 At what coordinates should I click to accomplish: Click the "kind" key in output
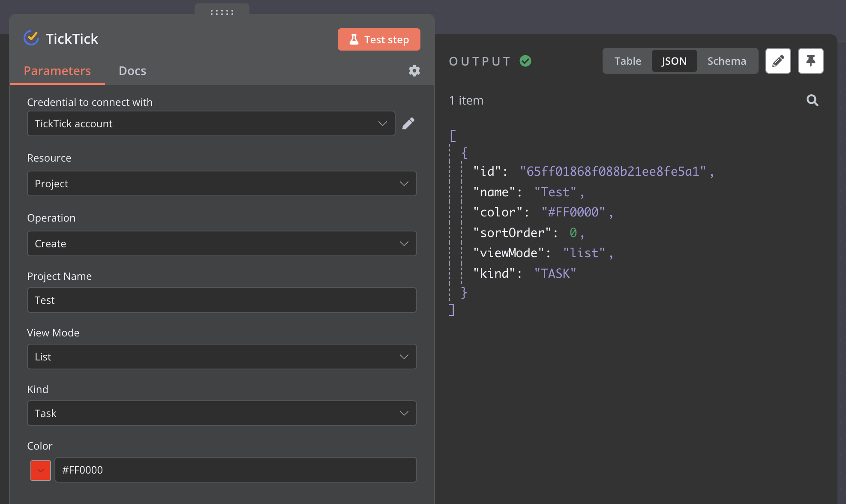pyautogui.click(x=494, y=273)
